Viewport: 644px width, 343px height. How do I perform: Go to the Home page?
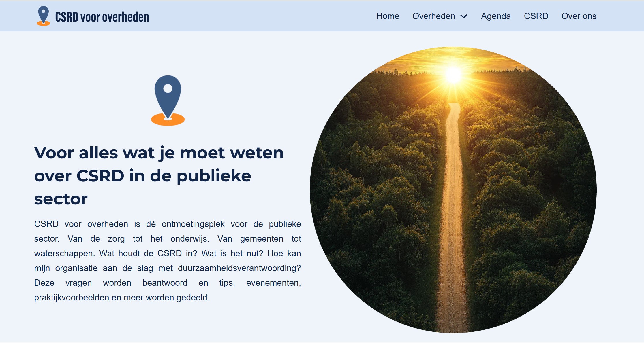[x=388, y=16]
